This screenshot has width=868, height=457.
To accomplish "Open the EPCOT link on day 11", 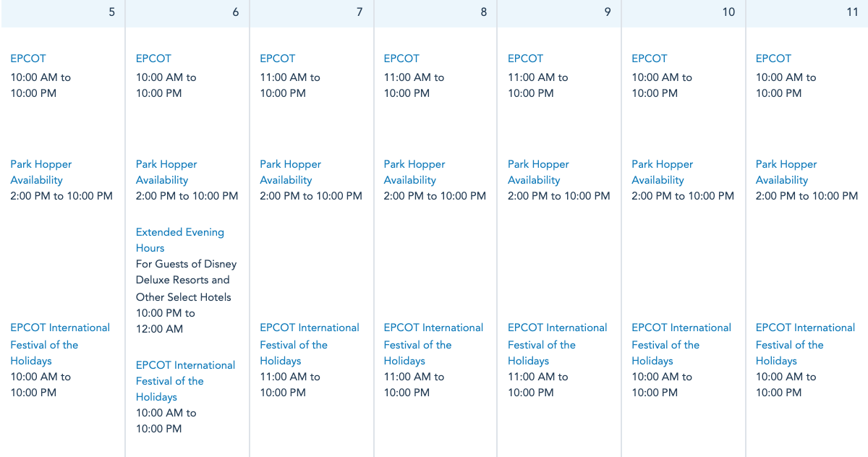I will coord(773,59).
